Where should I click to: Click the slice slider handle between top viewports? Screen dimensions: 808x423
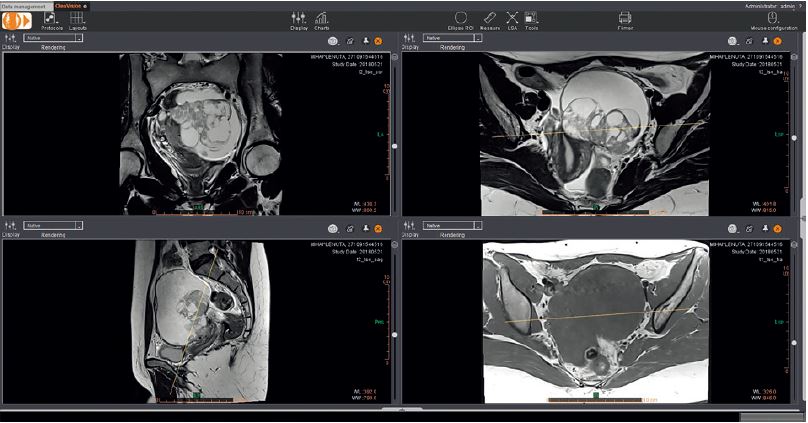point(394,147)
